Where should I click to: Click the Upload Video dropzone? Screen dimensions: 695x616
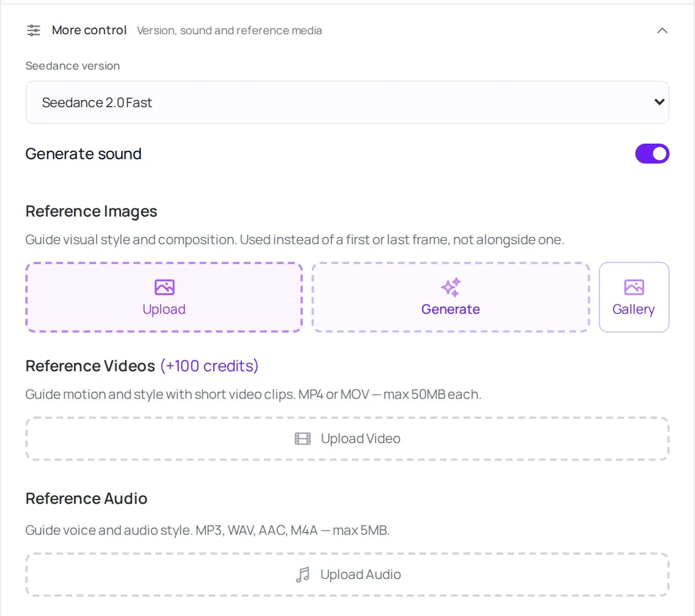[x=348, y=439]
